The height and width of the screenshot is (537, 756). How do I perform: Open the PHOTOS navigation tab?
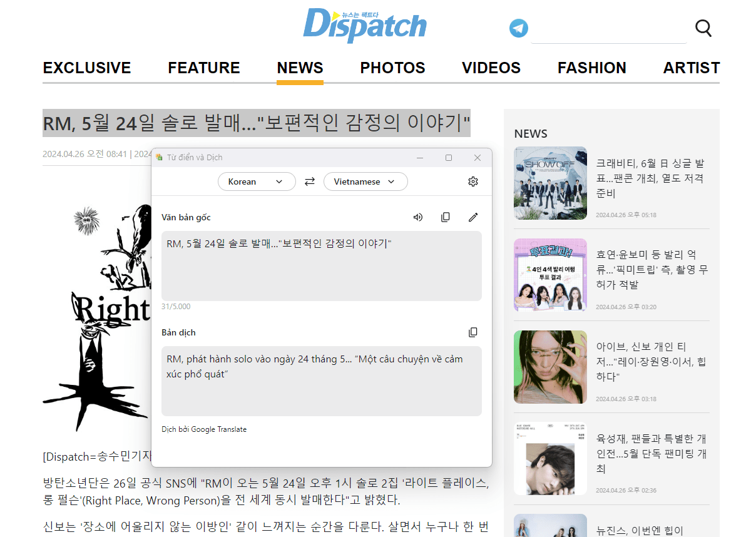(392, 68)
